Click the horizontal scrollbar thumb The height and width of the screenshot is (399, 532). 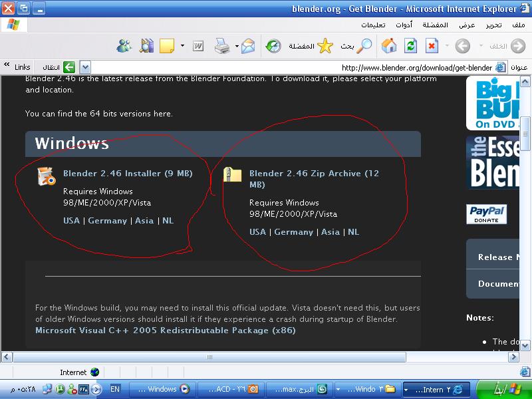(209, 357)
